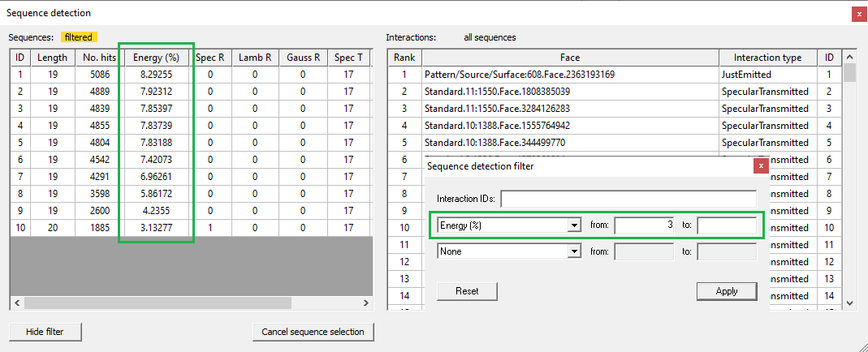Open the None filter criterion dropdown
This screenshot has height=352, width=868.
(x=574, y=252)
